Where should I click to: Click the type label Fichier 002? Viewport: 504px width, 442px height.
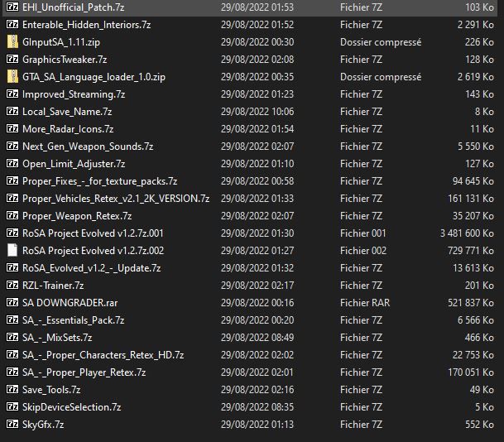363,251
